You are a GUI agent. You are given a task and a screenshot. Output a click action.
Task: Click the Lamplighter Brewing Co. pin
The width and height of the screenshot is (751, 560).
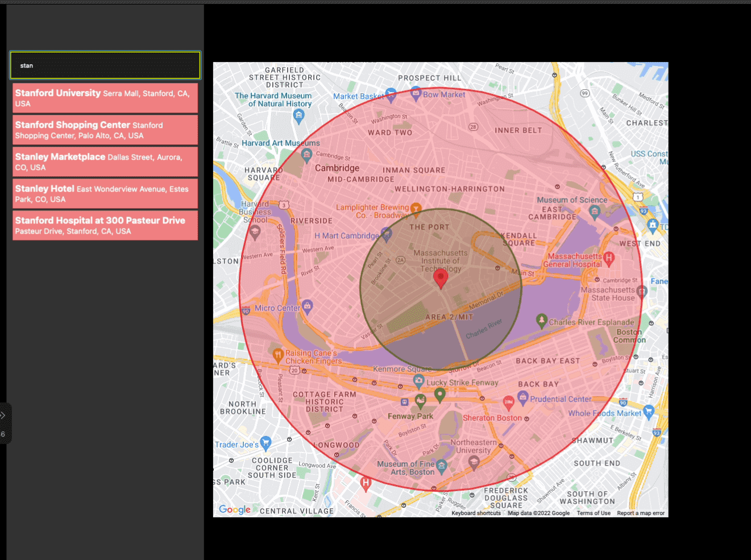pyautogui.click(x=416, y=209)
